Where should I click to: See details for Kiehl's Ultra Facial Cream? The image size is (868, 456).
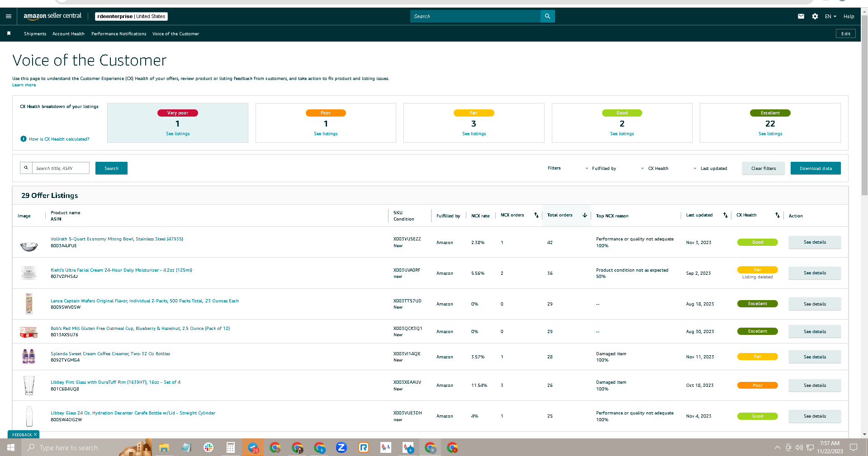(x=815, y=273)
